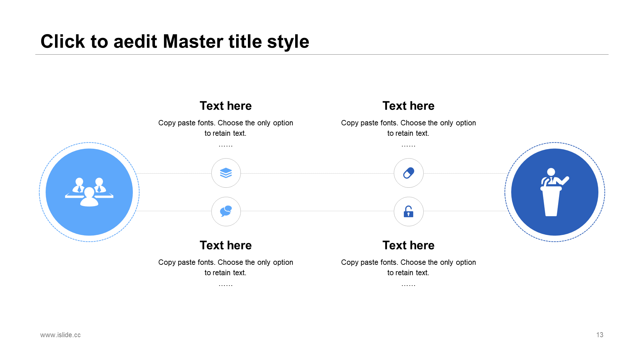Open the www.islide.cc link
The image size is (644, 362).
click(x=60, y=335)
